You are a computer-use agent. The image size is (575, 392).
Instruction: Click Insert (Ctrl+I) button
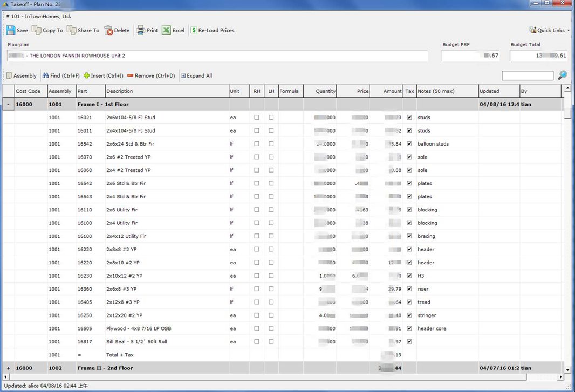103,76
